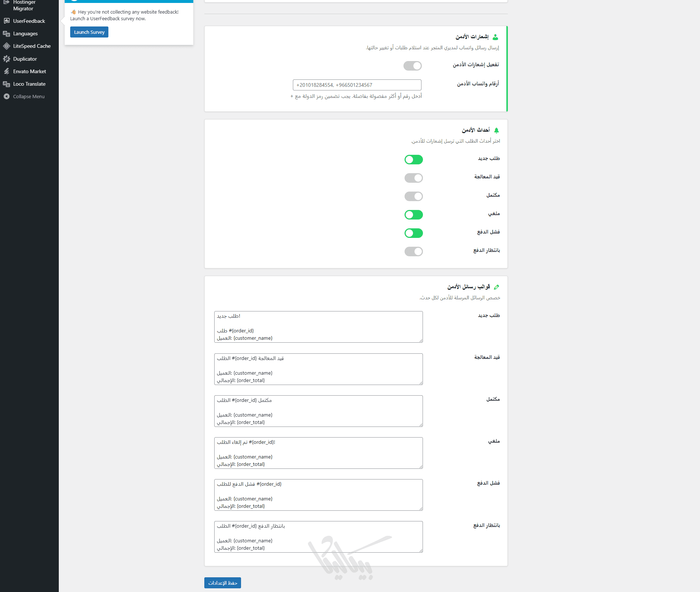Toggle the مكتمل event switch
Viewport: 700px width, 592px height.
tap(413, 196)
